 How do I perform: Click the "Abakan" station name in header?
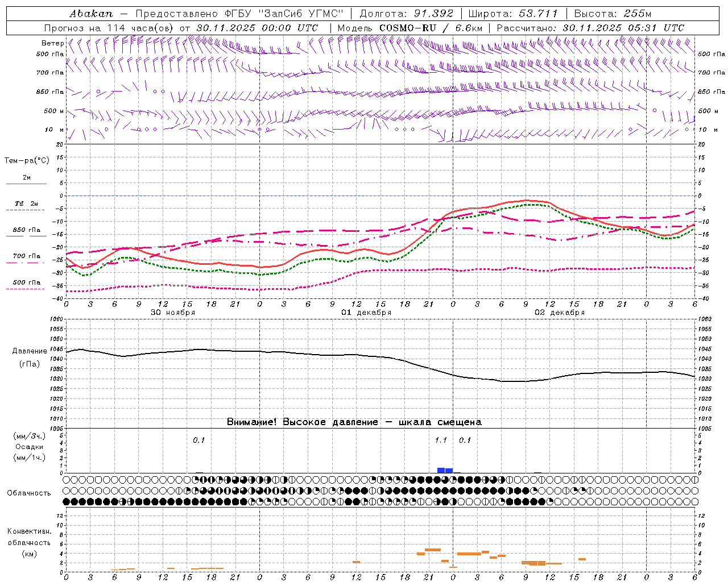pos(91,13)
